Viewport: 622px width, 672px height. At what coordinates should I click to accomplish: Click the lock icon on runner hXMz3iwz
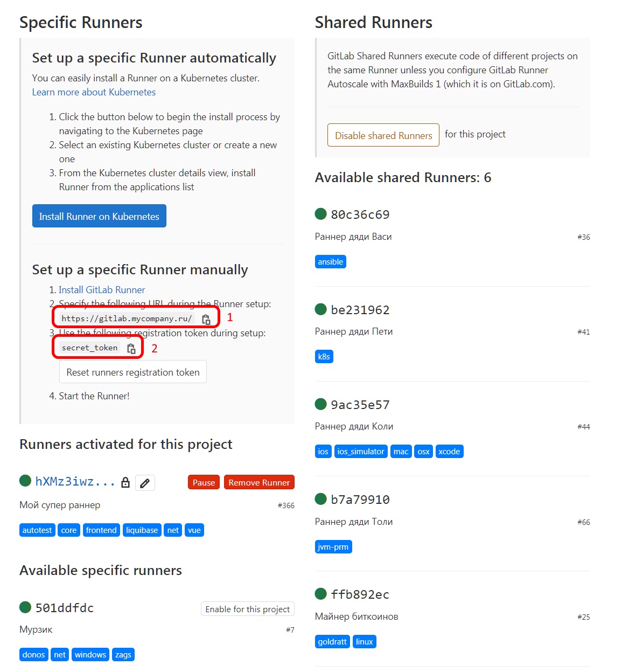pos(125,483)
